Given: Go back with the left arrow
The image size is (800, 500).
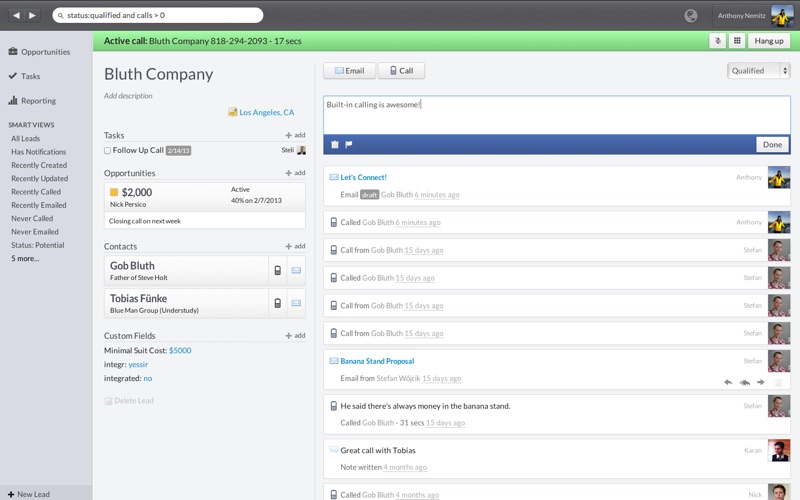Looking at the screenshot, I should [x=16, y=15].
